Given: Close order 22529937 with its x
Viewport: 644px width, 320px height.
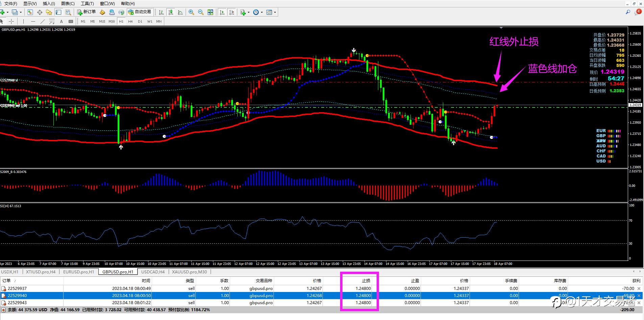Looking at the screenshot, I should click(639, 289).
